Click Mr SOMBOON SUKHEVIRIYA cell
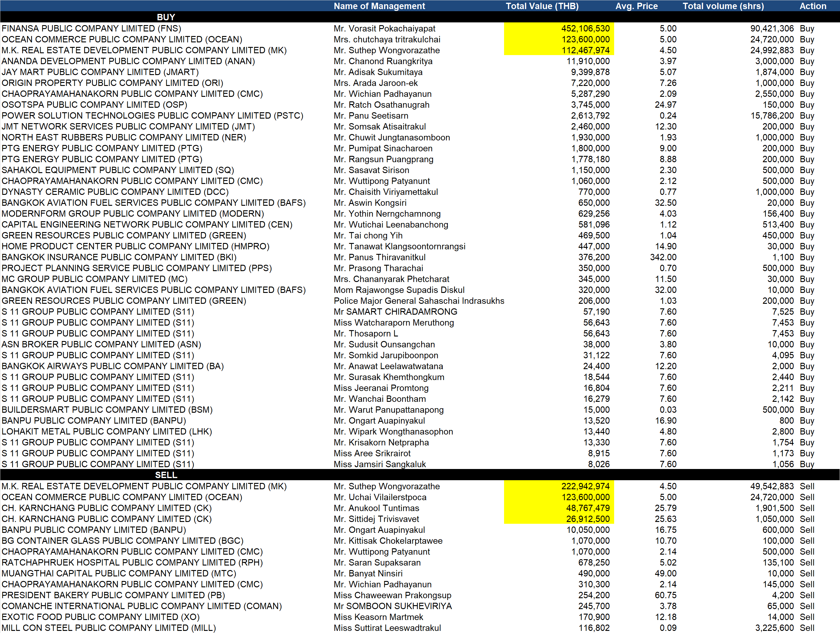This screenshot has width=840, height=633. 393,606
